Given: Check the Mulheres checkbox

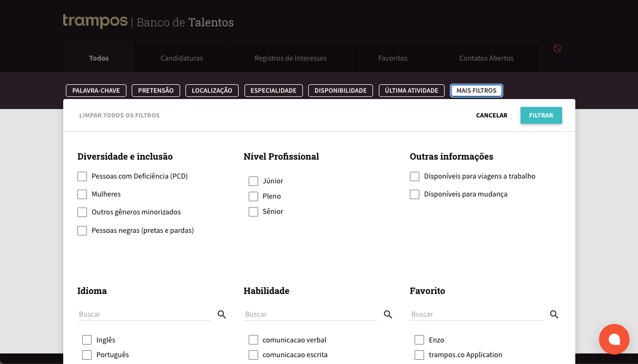Looking at the screenshot, I should coord(82,194).
